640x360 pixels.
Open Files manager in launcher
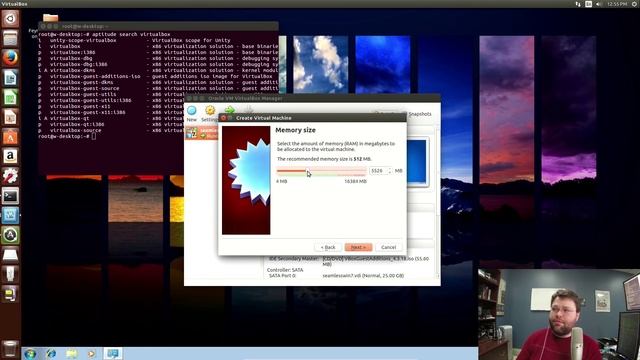pos(10,38)
